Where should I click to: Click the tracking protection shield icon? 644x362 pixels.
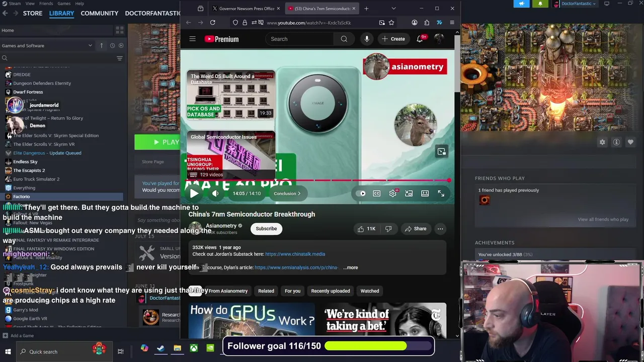click(x=235, y=23)
